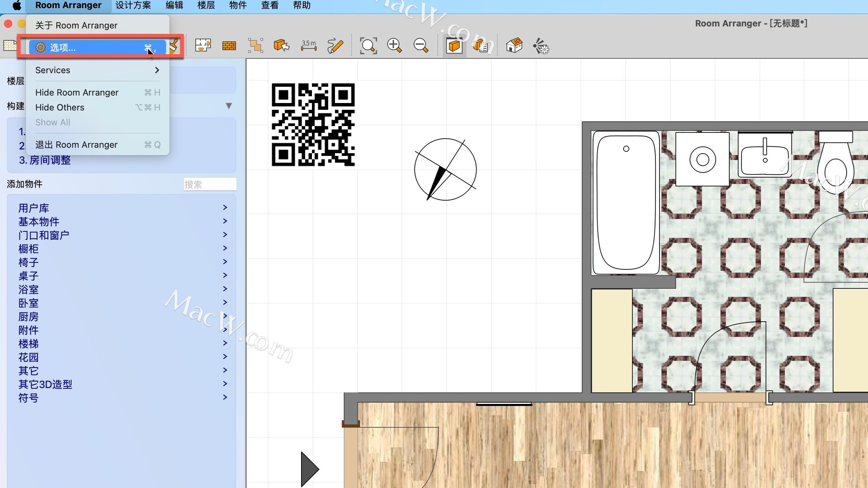The height and width of the screenshot is (488, 868).
Task: Select the bathtub in the floor plan
Action: [x=626, y=203]
